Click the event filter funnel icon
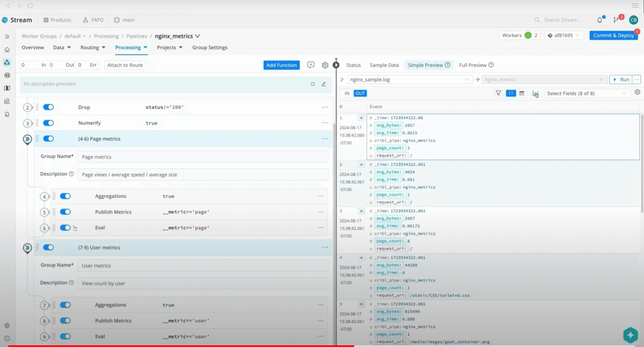 click(x=498, y=93)
